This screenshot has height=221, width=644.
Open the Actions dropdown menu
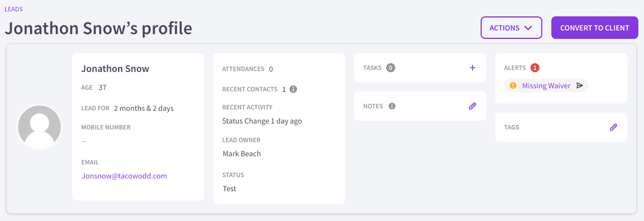511,28
